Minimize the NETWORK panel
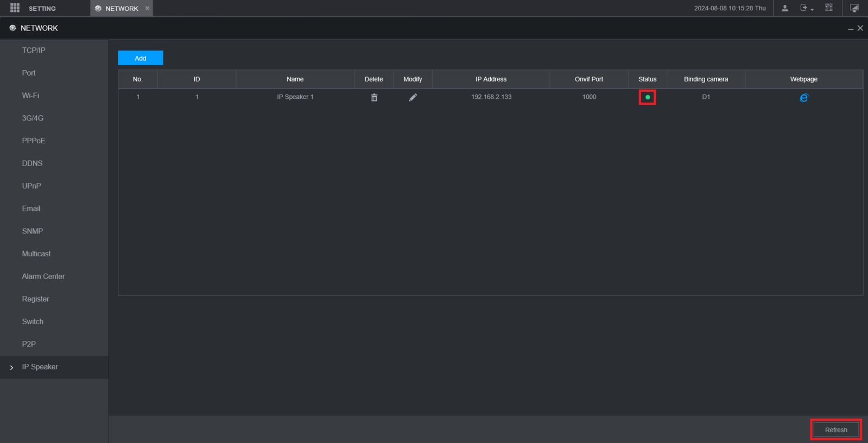 [x=851, y=29]
